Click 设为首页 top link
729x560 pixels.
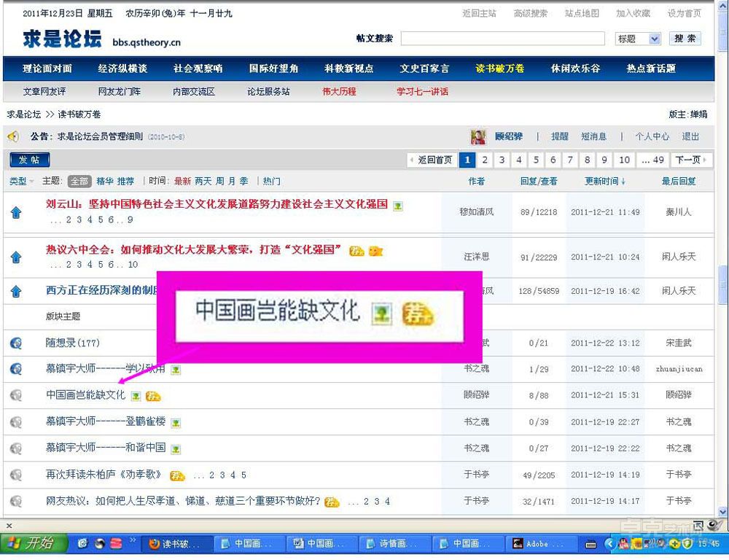point(685,13)
